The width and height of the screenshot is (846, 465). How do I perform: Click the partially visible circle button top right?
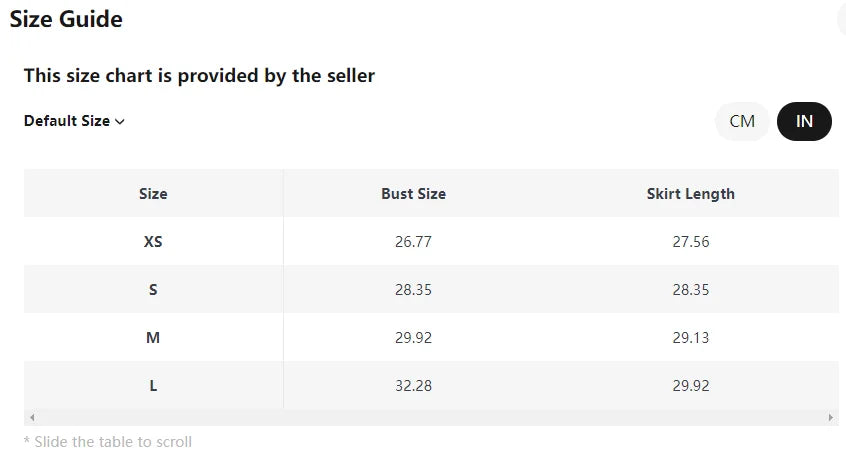[841, 18]
